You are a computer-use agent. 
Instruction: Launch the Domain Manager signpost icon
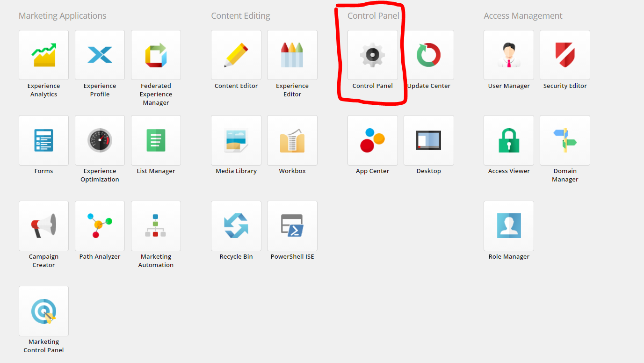564,140
